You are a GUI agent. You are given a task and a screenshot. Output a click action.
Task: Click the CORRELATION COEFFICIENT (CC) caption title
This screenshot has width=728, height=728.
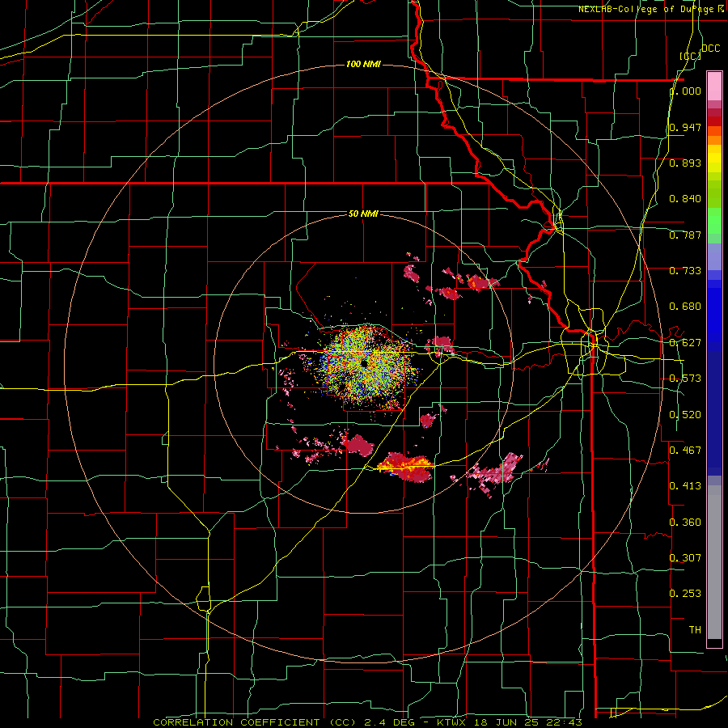click(255, 722)
